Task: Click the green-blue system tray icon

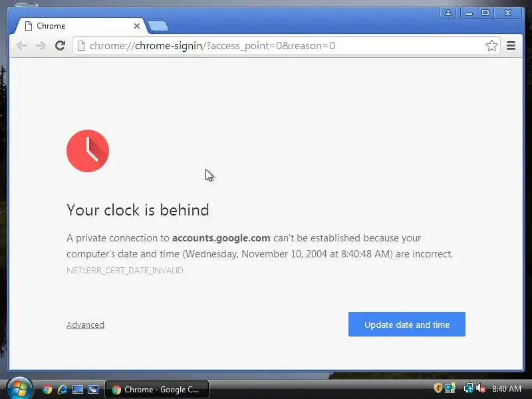Action: click(450, 388)
